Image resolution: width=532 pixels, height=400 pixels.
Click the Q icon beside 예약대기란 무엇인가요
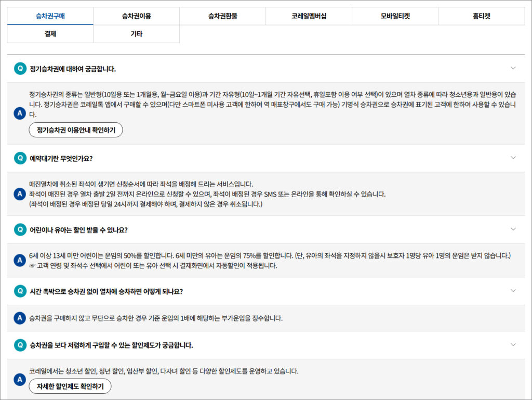tap(20, 158)
